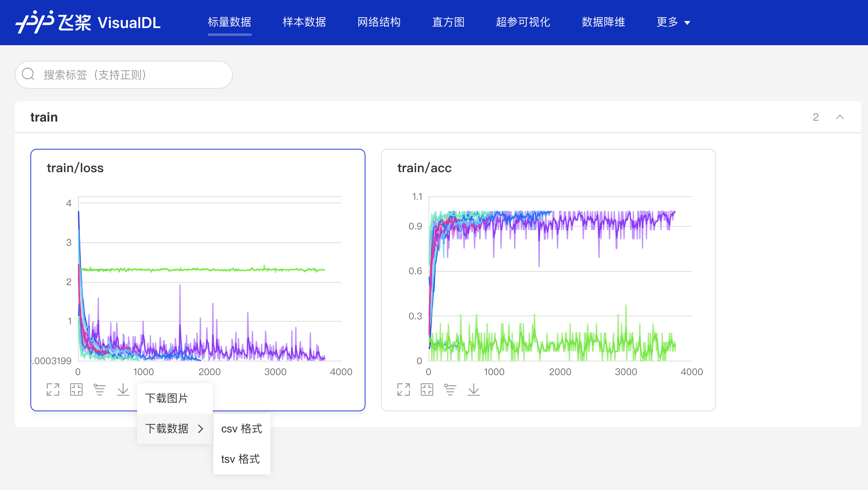The height and width of the screenshot is (490, 868).
Task: Maximize the train/acc chart
Action: 404,389
